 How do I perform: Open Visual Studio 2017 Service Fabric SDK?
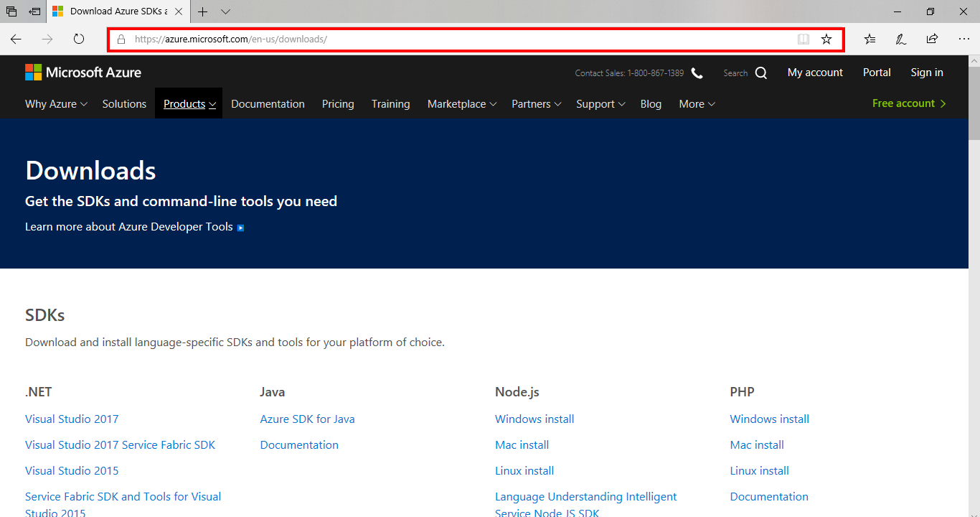(120, 445)
